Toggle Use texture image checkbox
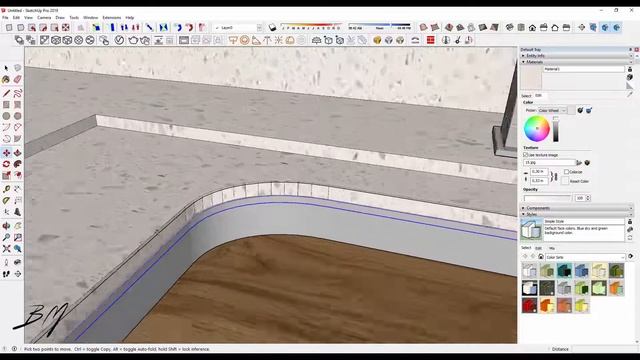Viewport: 640px width, 360px height. (x=526, y=155)
